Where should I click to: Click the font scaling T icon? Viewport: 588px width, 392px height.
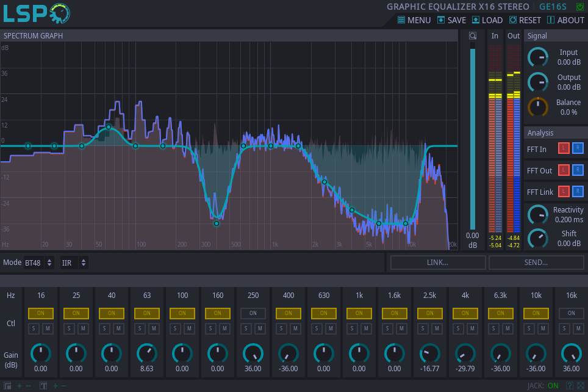[43, 386]
